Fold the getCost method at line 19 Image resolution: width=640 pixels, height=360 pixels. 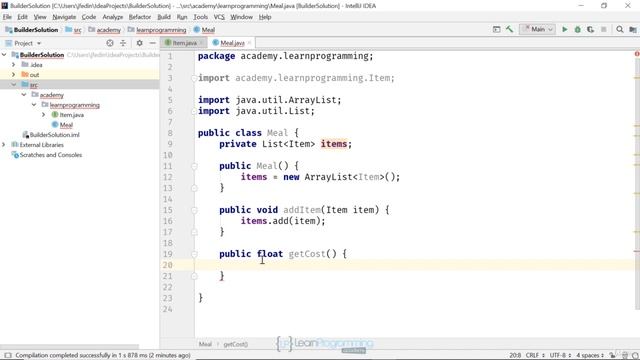click(x=194, y=254)
